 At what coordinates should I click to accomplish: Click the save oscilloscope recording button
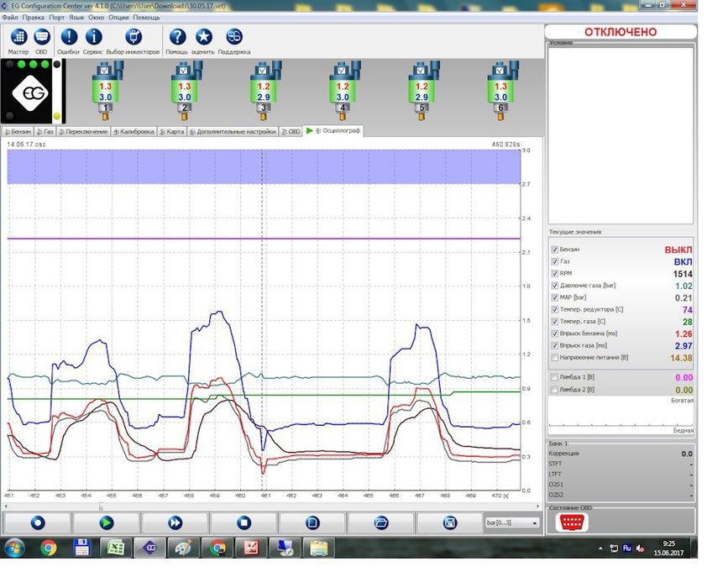click(450, 522)
